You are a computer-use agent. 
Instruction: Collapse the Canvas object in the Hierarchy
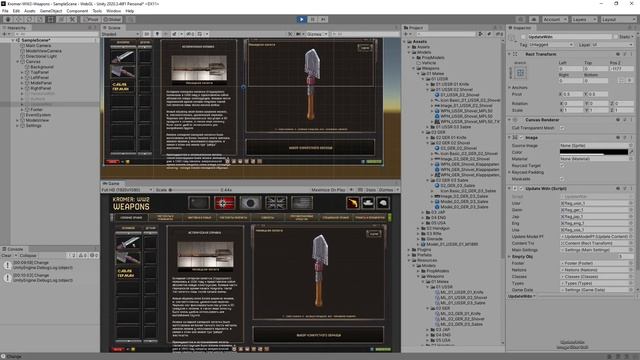18,62
